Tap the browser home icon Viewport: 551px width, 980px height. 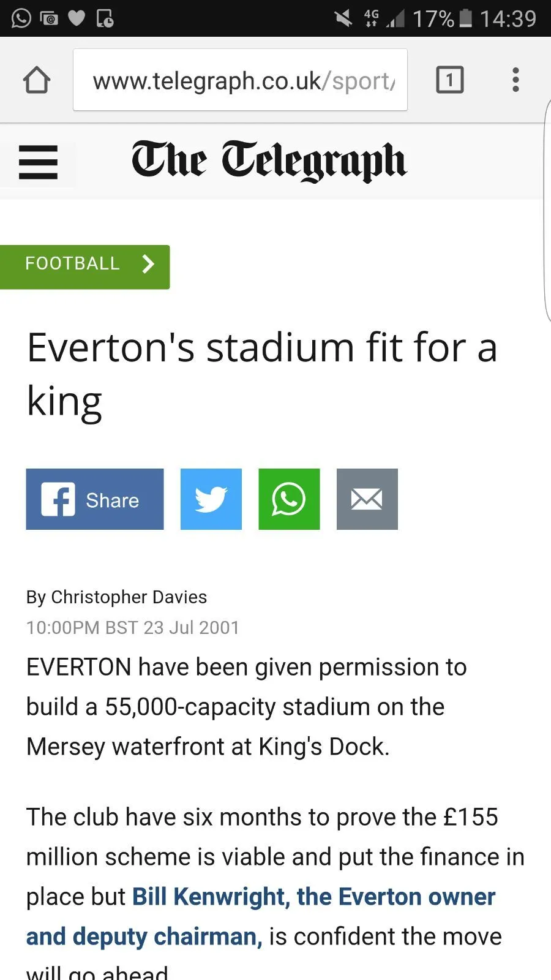(x=37, y=80)
